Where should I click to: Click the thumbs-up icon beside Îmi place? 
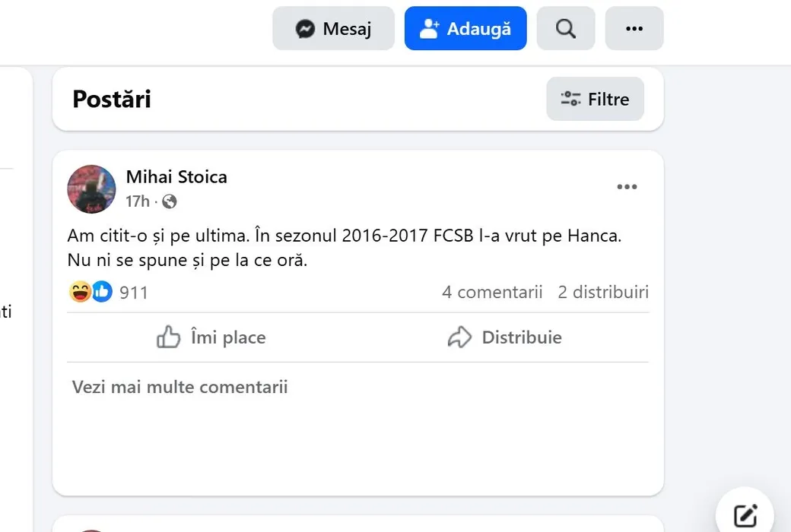pos(168,337)
